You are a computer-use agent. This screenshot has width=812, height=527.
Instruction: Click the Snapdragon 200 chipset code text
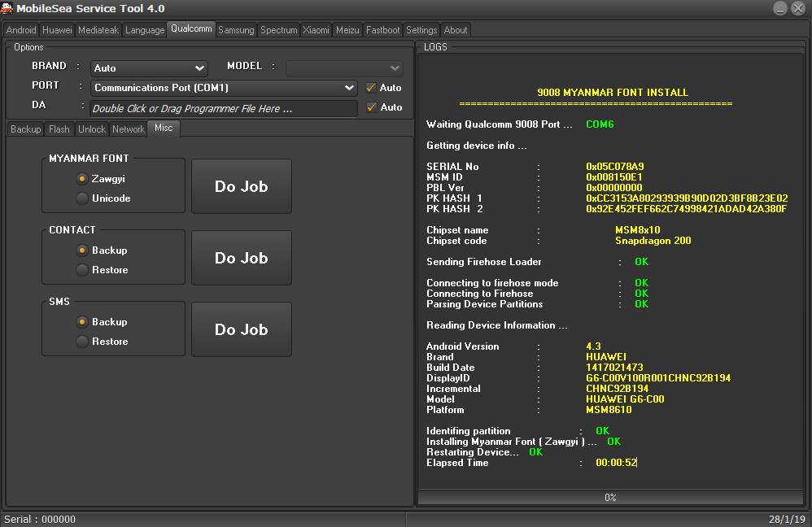[653, 241]
